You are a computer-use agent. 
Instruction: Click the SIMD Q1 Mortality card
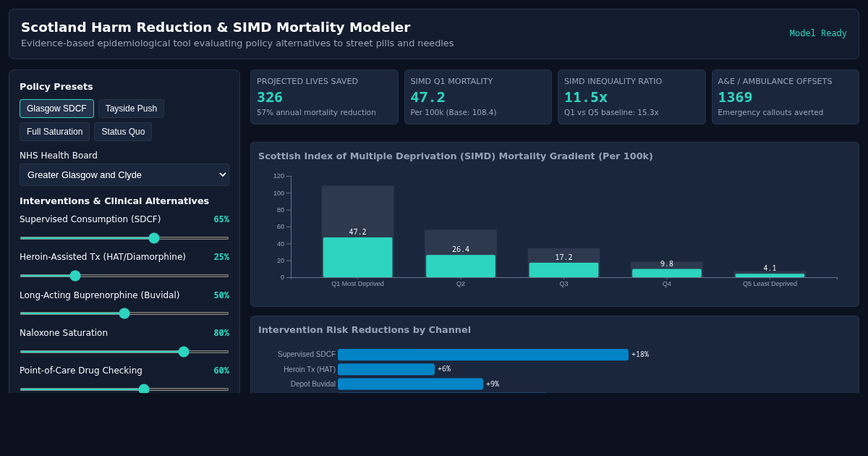point(478,97)
